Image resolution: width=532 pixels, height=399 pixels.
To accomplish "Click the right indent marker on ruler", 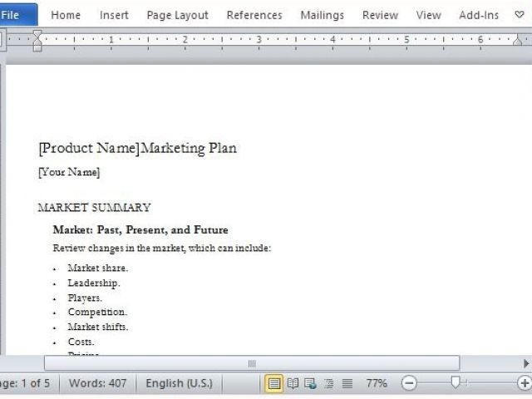I will pos(517,40).
